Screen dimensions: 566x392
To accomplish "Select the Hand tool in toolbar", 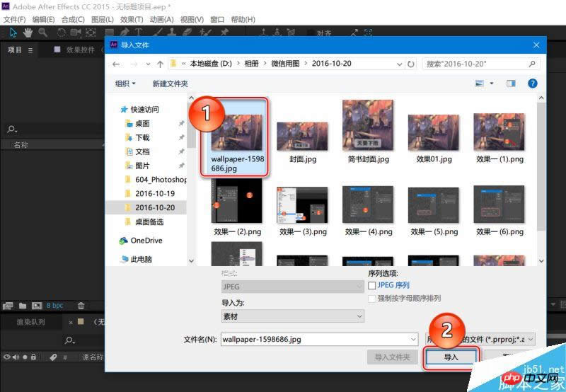I will tap(28, 33).
